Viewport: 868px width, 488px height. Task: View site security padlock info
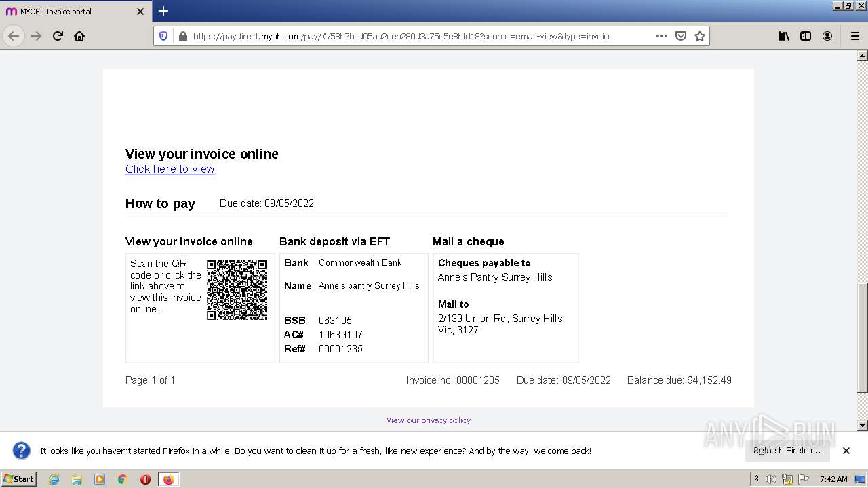(182, 36)
